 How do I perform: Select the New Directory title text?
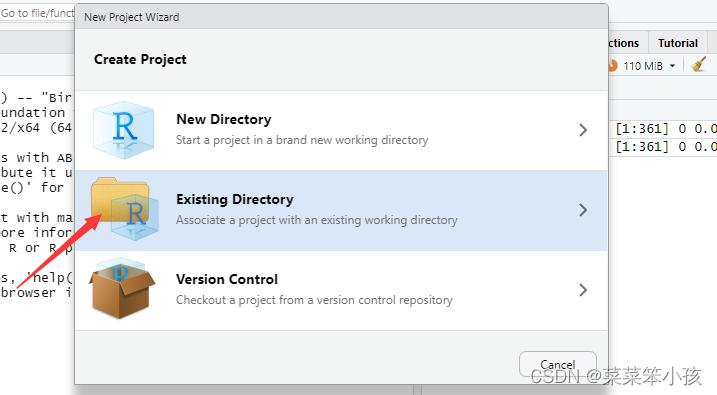point(224,119)
